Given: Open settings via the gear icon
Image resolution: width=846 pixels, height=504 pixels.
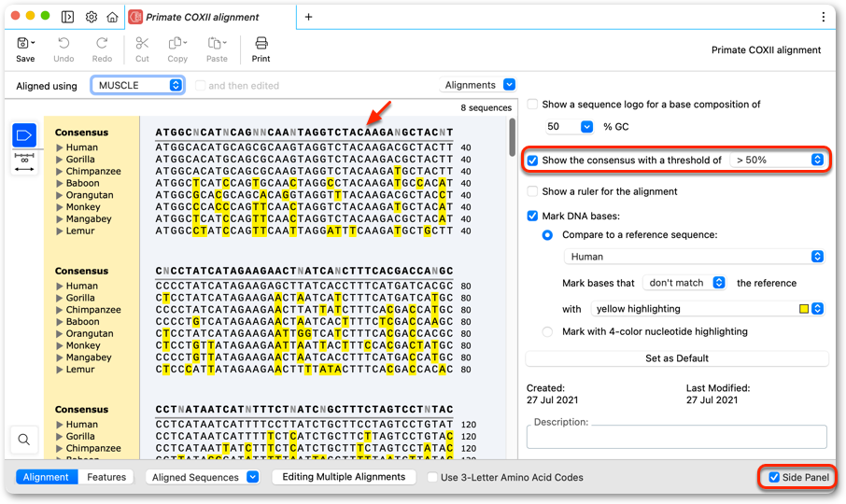Looking at the screenshot, I should 92,17.
